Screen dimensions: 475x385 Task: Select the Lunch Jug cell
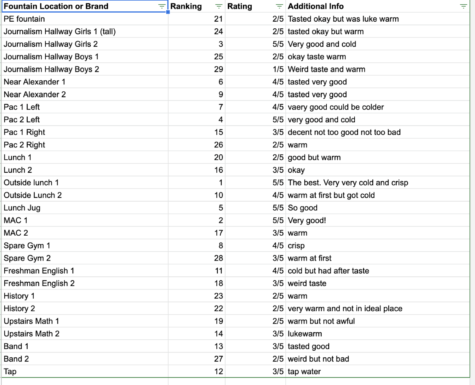coord(85,208)
